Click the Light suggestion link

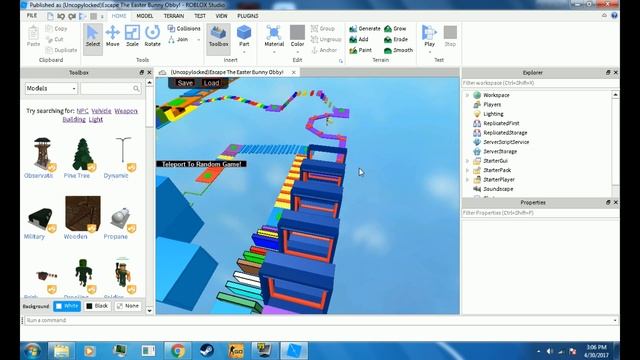(x=96, y=120)
